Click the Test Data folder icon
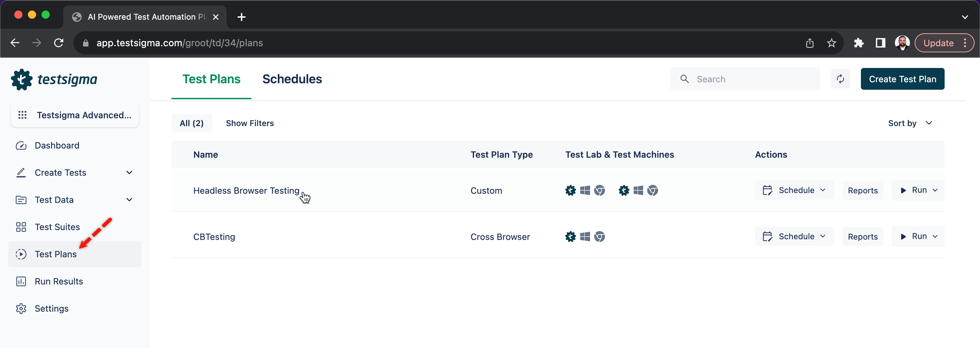The height and width of the screenshot is (348, 980). 21,200
